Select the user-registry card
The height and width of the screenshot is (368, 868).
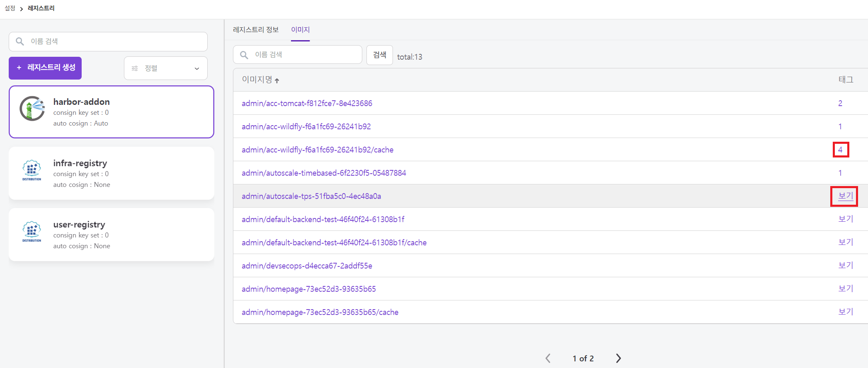tap(112, 235)
